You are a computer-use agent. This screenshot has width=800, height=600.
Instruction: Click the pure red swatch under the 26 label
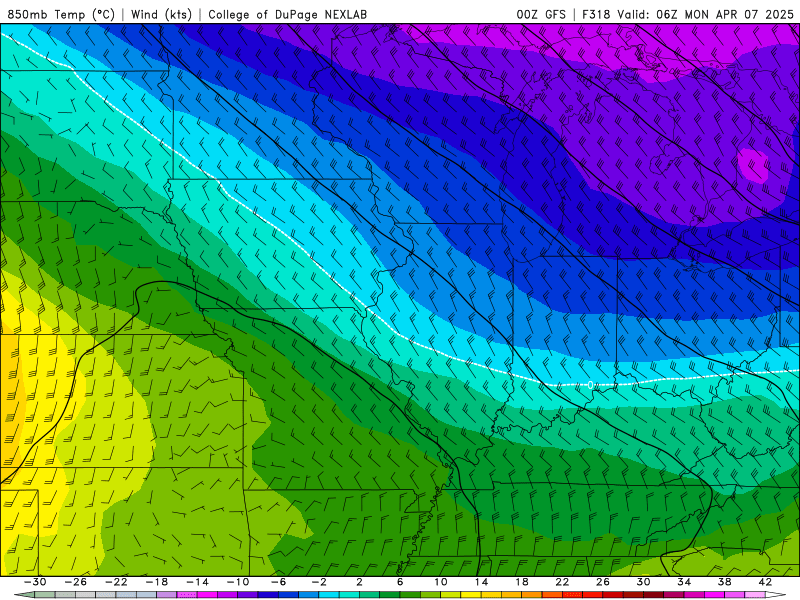pos(592,595)
